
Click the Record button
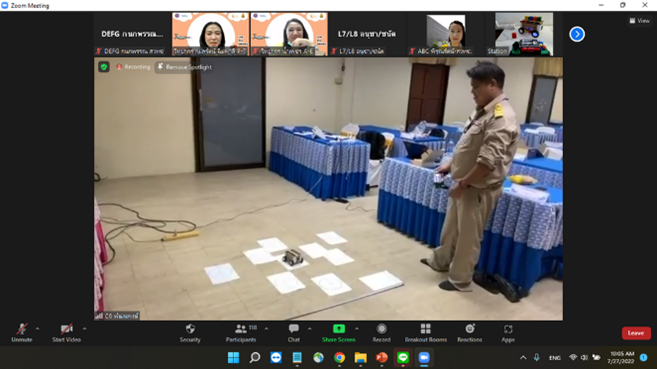(x=381, y=333)
